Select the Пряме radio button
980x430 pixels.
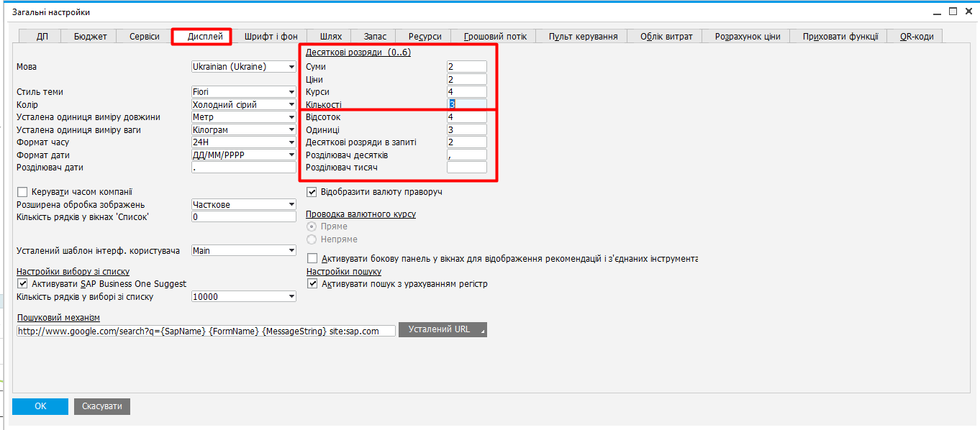312,227
